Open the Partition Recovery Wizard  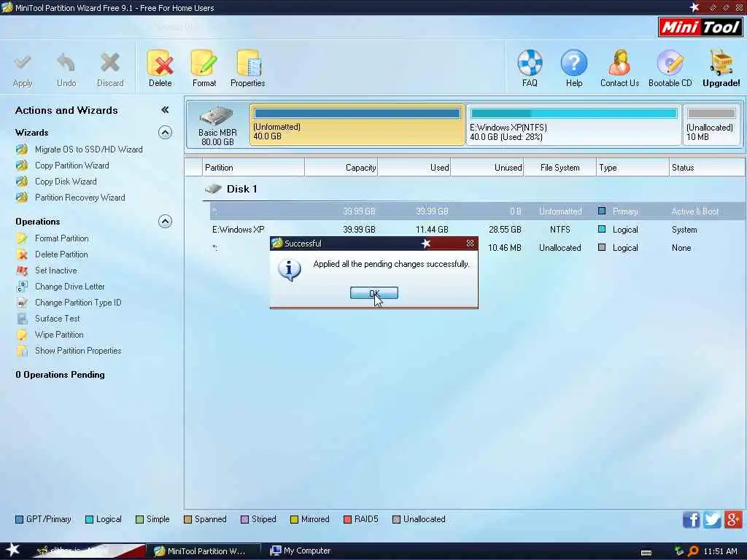pos(80,198)
